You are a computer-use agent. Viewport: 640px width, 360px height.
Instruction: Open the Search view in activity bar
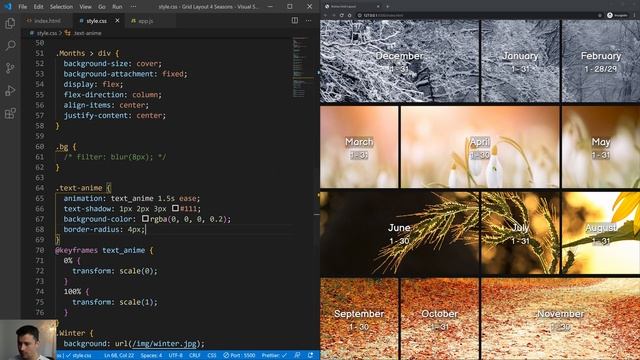point(10,45)
